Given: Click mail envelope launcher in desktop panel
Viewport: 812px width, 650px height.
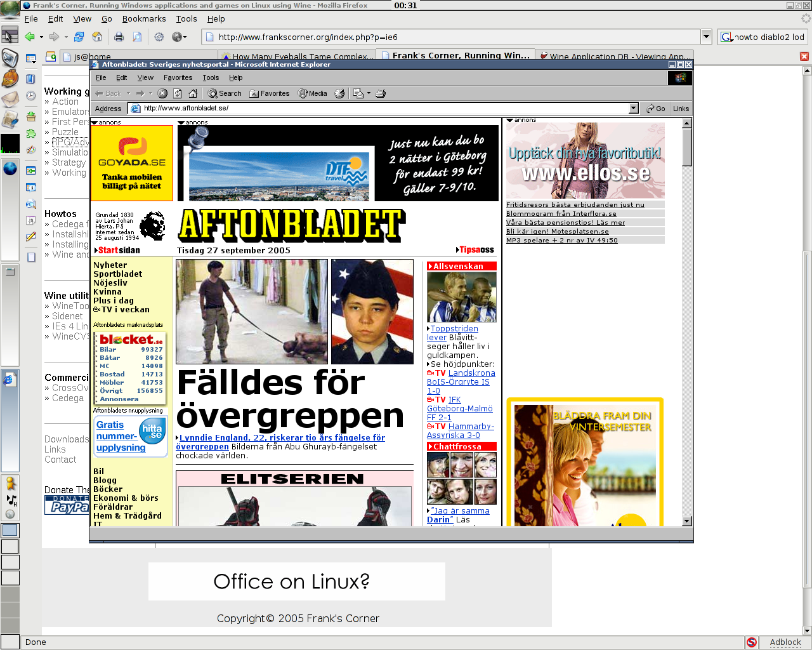Looking at the screenshot, I should pos(10,100).
